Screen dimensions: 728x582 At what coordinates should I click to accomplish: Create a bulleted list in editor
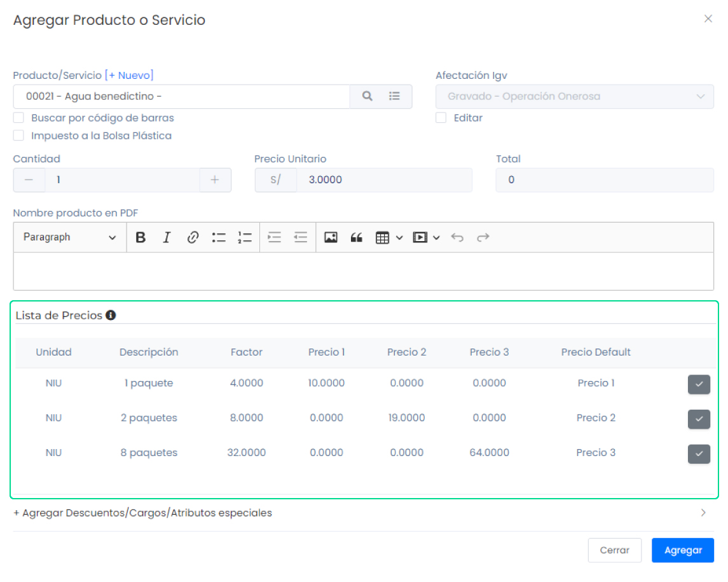[x=219, y=237]
